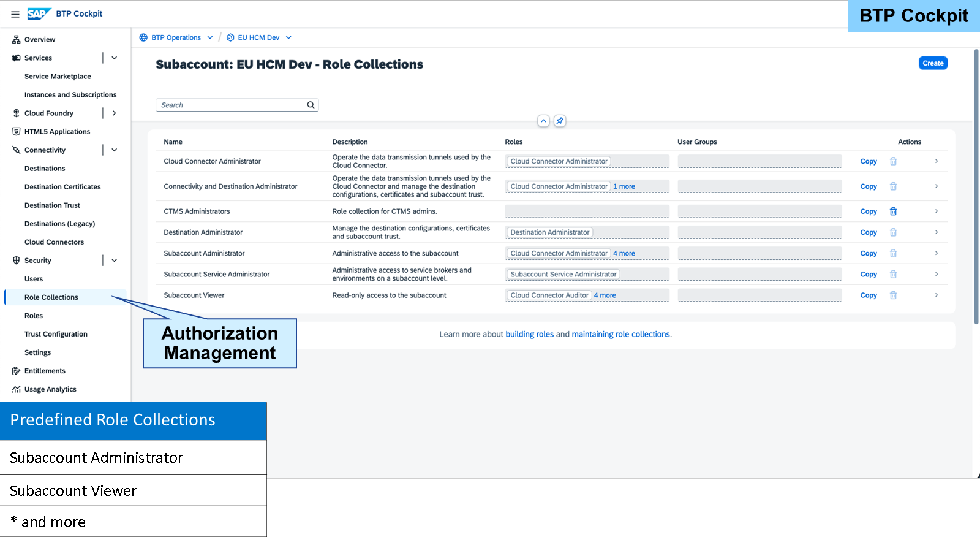Open the building roles link
Screen dimensions: 980x537
point(529,334)
